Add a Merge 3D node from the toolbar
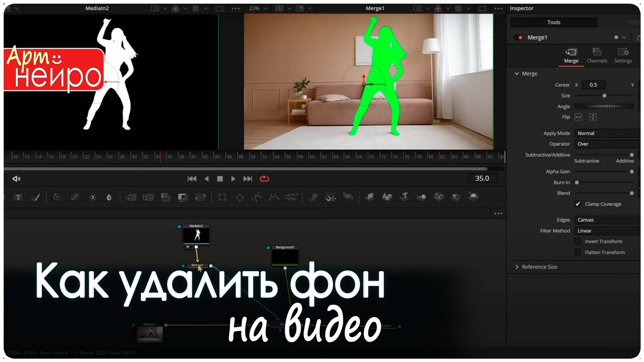This screenshot has height=362, width=644. pyautogui.click(x=422, y=197)
